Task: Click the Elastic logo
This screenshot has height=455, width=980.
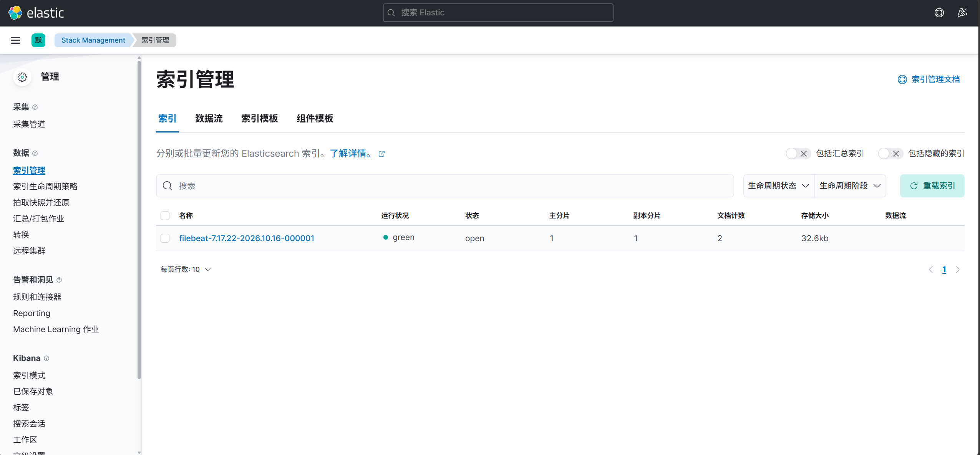Action: pyautogui.click(x=36, y=13)
